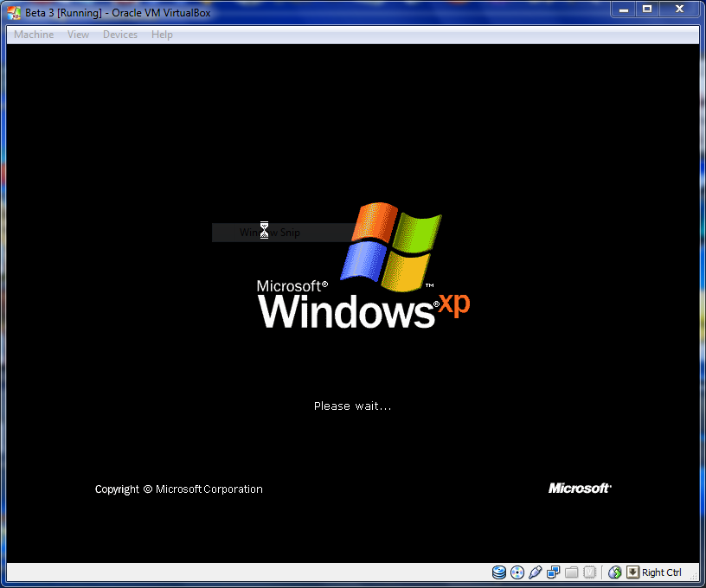Click the USB devices status icon
706x588 pixels.
pyautogui.click(x=535, y=572)
